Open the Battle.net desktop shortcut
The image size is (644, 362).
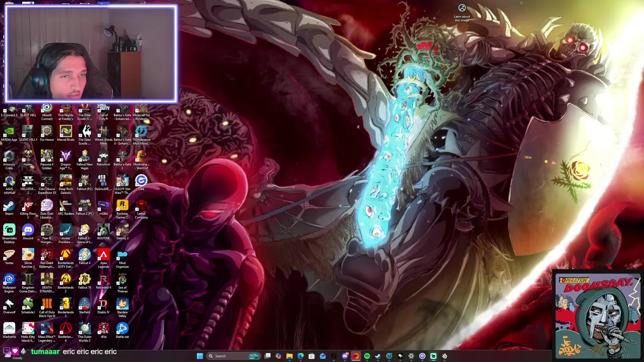coord(122,331)
